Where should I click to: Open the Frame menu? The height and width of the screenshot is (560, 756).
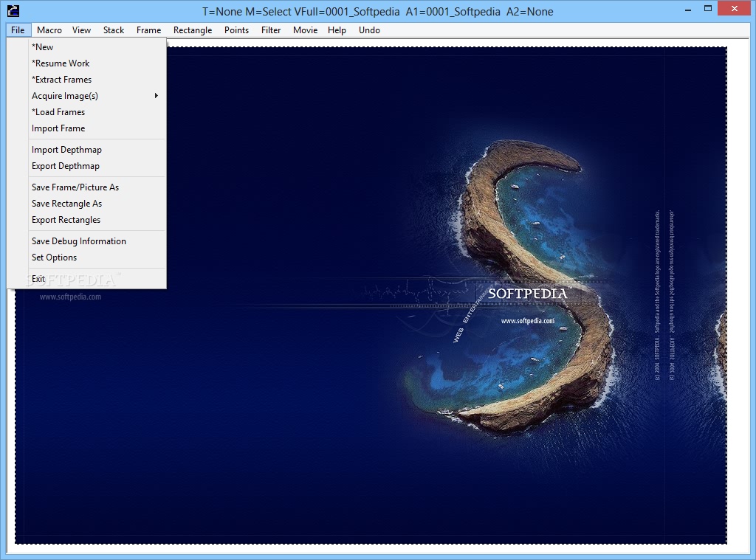coord(148,30)
